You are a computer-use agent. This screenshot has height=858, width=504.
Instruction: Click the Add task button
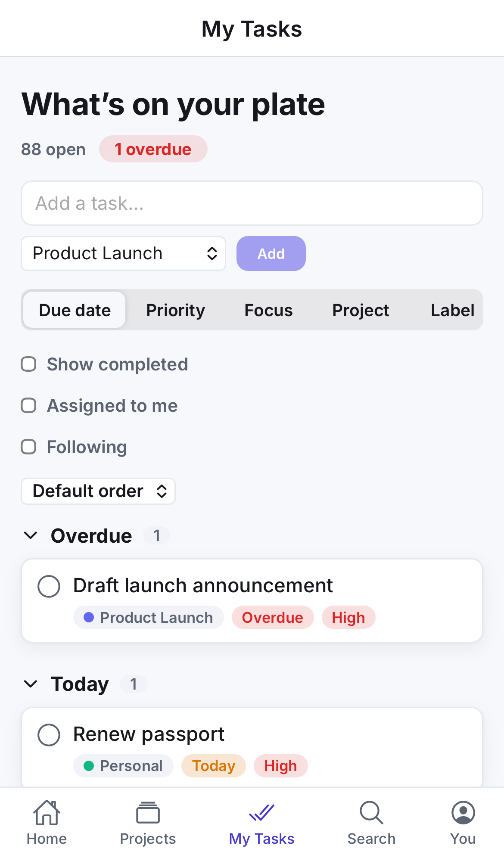point(271,253)
